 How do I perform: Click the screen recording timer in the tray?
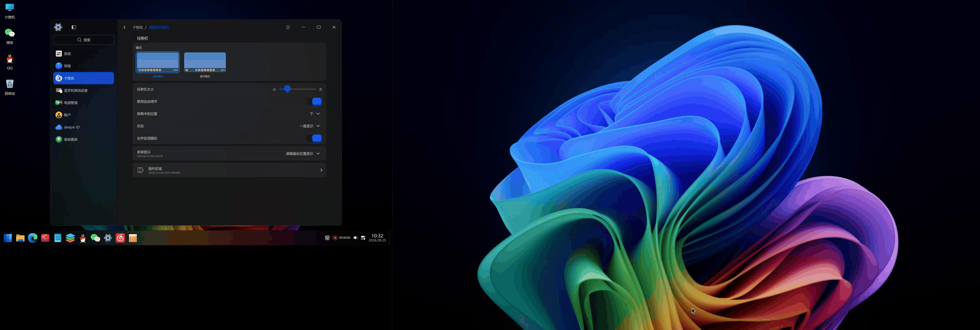[x=342, y=238]
